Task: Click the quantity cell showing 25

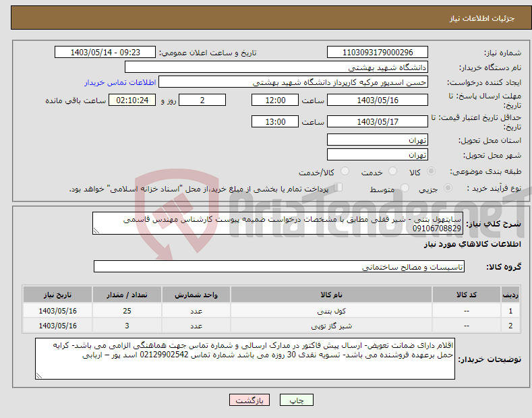Action: tap(127, 310)
